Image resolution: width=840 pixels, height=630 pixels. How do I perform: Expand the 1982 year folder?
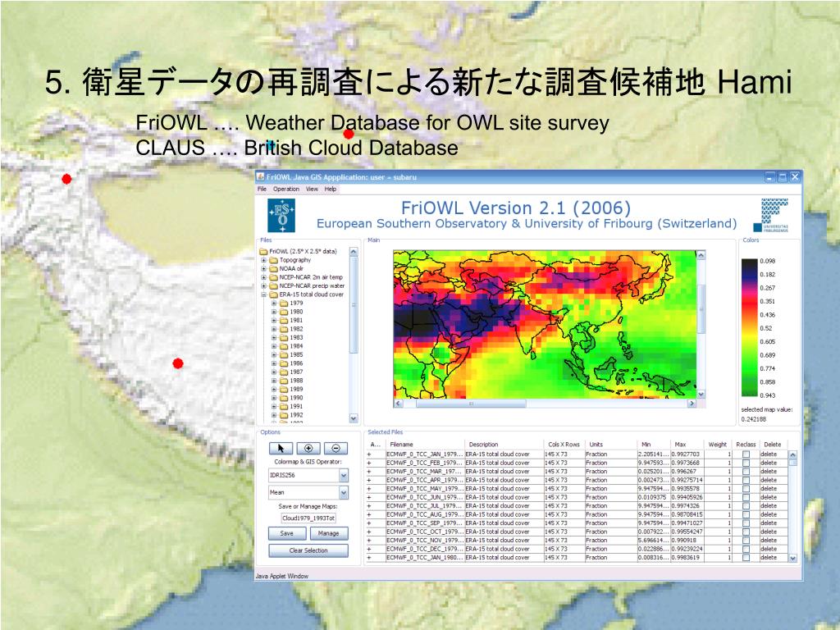[274, 329]
